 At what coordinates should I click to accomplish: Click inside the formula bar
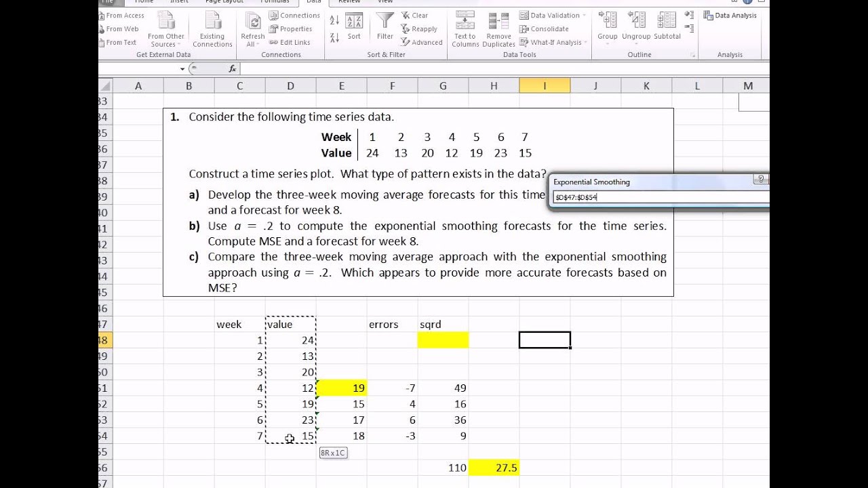505,68
